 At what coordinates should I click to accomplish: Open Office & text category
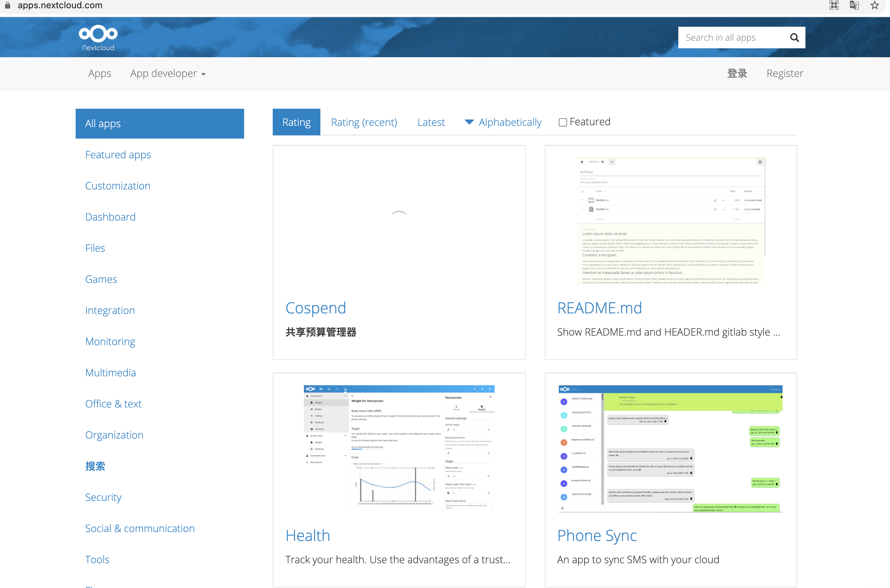pyautogui.click(x=113, y=404)
